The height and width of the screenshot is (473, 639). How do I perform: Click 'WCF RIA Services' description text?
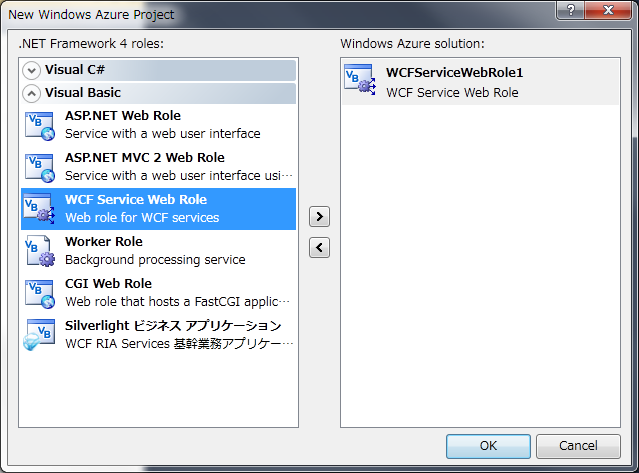coord(179,344)
